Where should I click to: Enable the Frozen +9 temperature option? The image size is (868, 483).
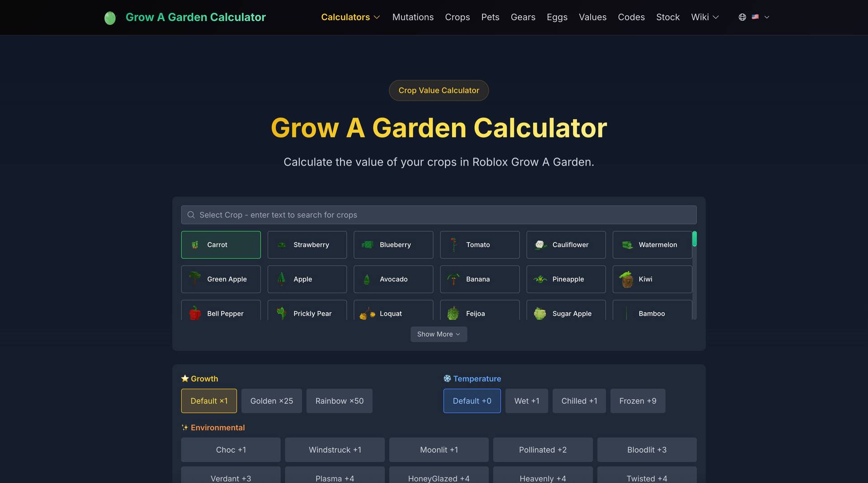637,401
